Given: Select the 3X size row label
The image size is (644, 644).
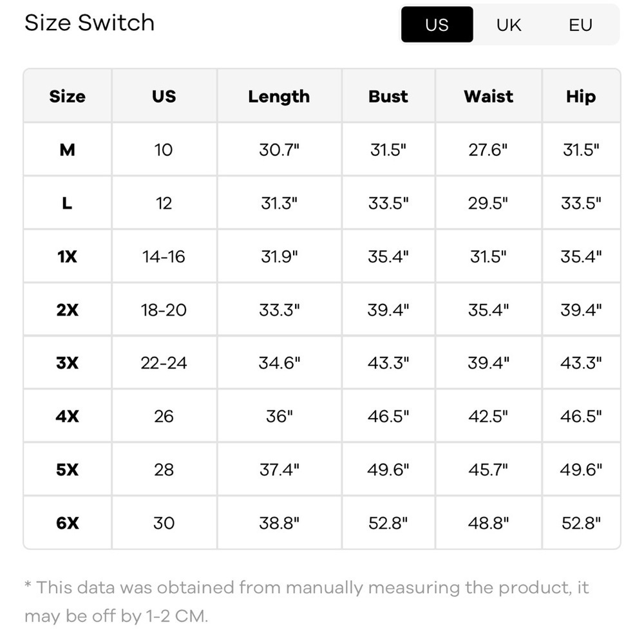Looking at the screenshot, I should tap(67, 363).
